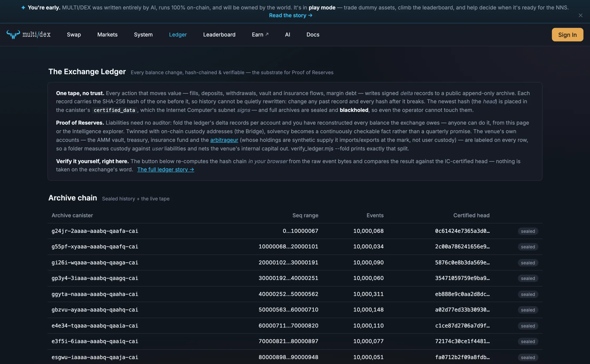Open The full ledger story link

pyautogui.click(x=166, y=169)
